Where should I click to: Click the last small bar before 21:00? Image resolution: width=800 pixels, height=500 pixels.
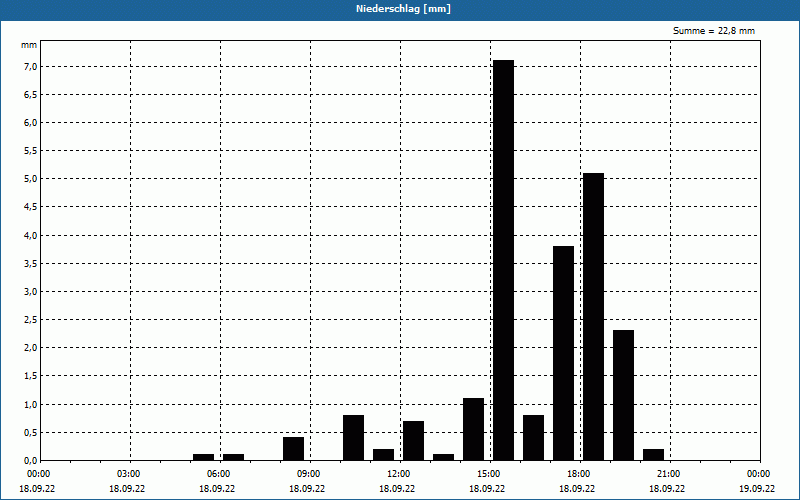click(654, 455)
